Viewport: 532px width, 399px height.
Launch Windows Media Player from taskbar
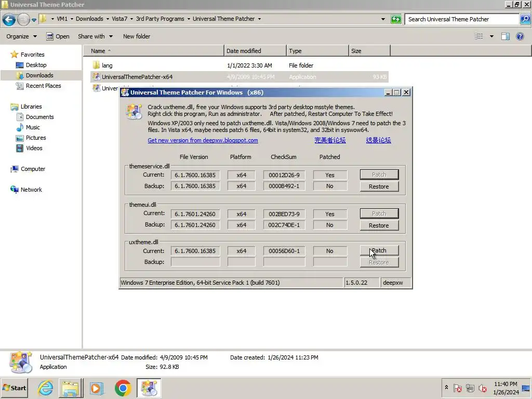96,388
